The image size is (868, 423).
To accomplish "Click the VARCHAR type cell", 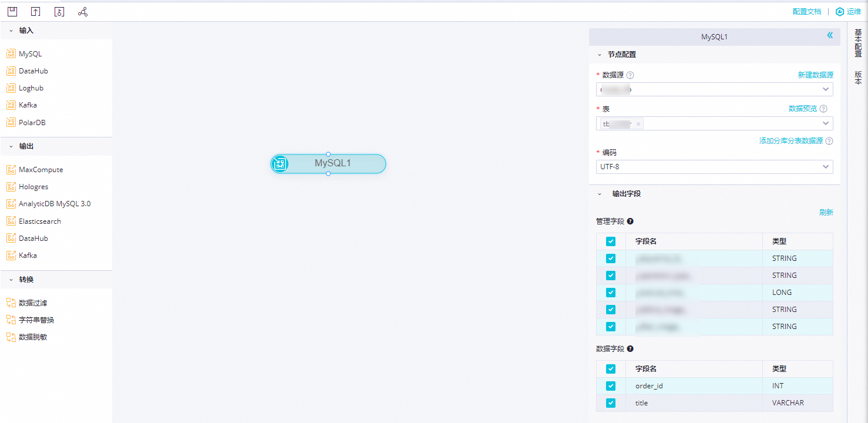I will [798, 403].
